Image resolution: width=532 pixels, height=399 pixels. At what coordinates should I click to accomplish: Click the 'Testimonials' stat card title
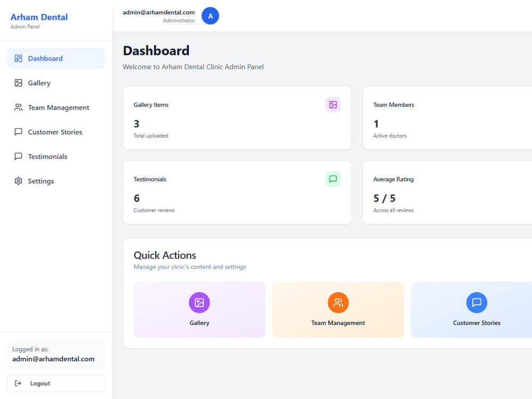(150, 179)
